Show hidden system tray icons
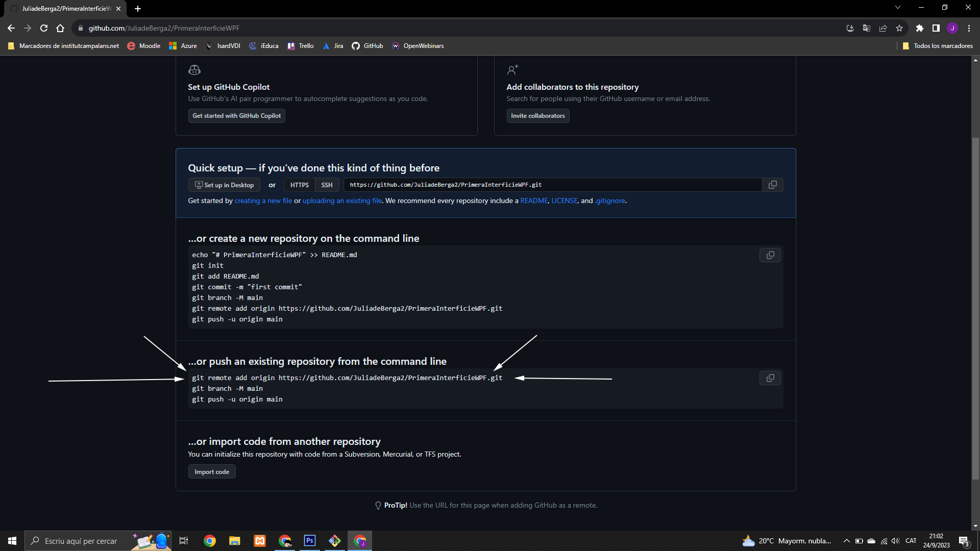The width and height of the screenshot is (980, 551). [846, 541]
